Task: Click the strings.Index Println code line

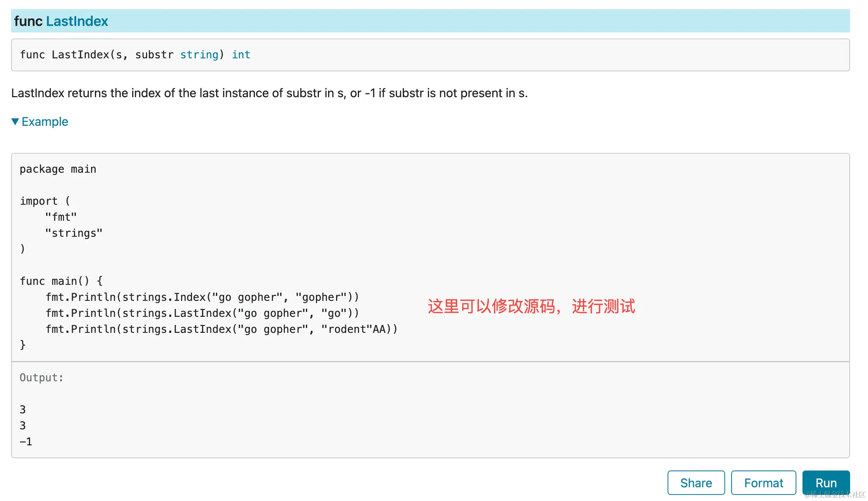Action: (x=202, y=297)
